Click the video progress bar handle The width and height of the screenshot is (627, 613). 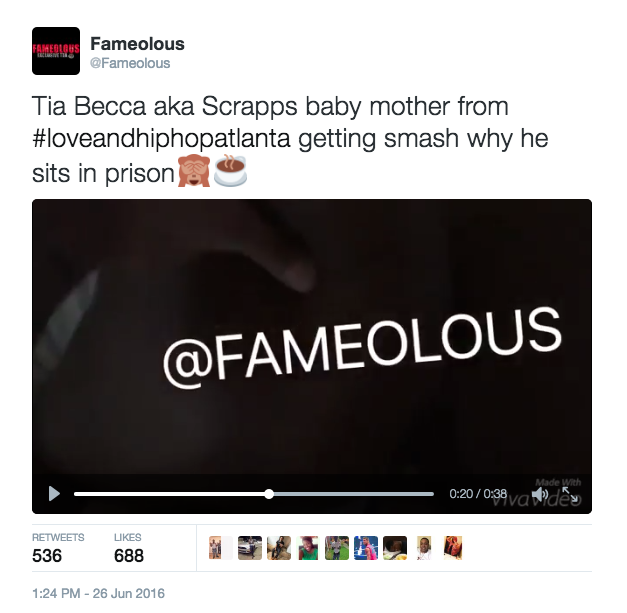tap(269, 494)
